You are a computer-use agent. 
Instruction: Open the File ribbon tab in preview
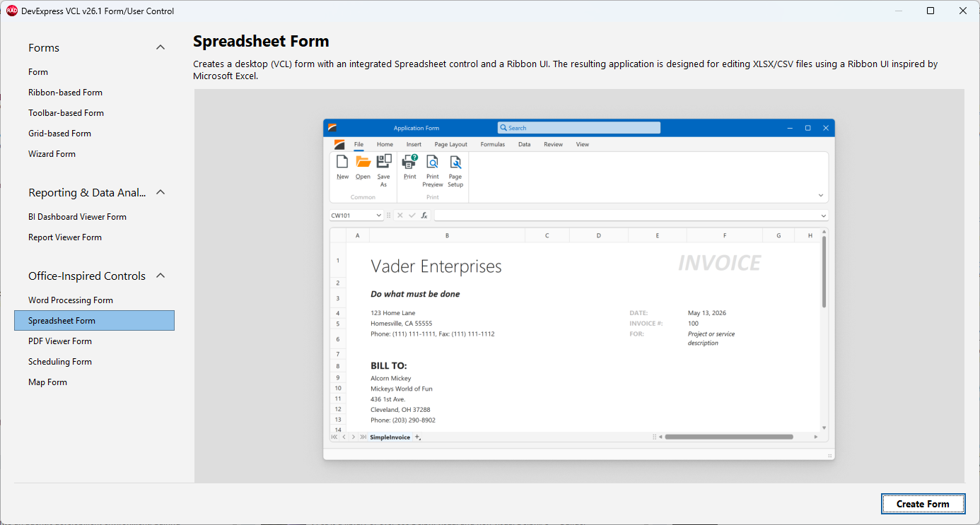(x=358, y=144)
